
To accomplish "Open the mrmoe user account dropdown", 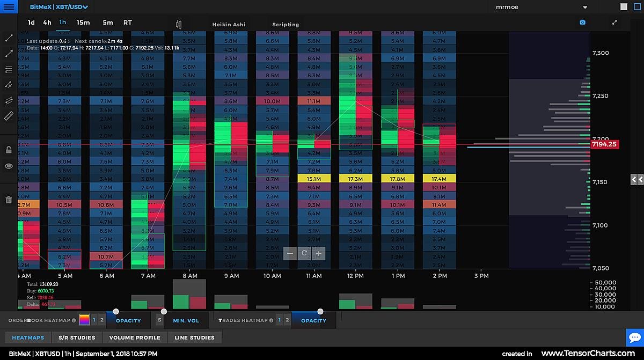I will click(x=541, y=7).
